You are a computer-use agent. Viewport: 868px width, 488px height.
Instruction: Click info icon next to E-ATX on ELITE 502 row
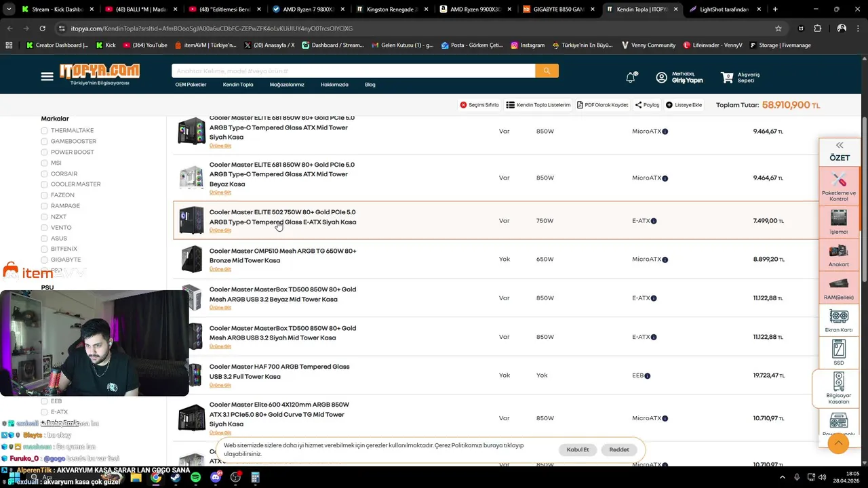(654, 221)
